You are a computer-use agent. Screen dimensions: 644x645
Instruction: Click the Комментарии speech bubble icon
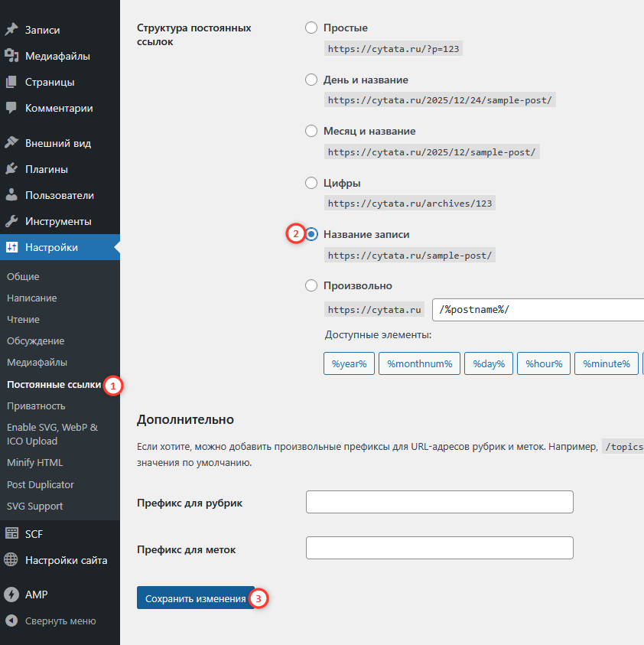11,108
